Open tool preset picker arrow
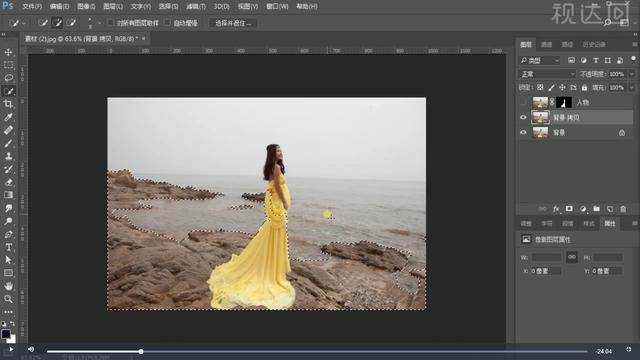This screenshot has width=640, height=360. 24,23
